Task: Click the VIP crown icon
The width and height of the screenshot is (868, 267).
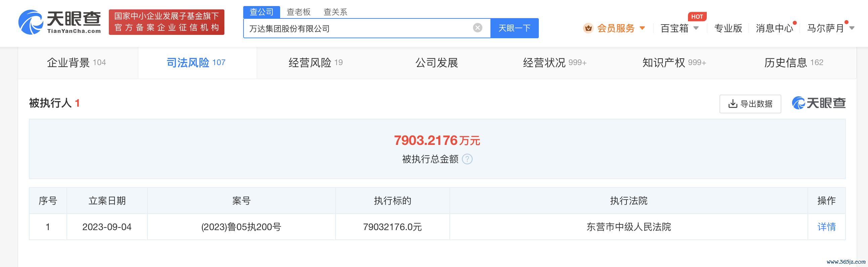Action: coord(588,28)
